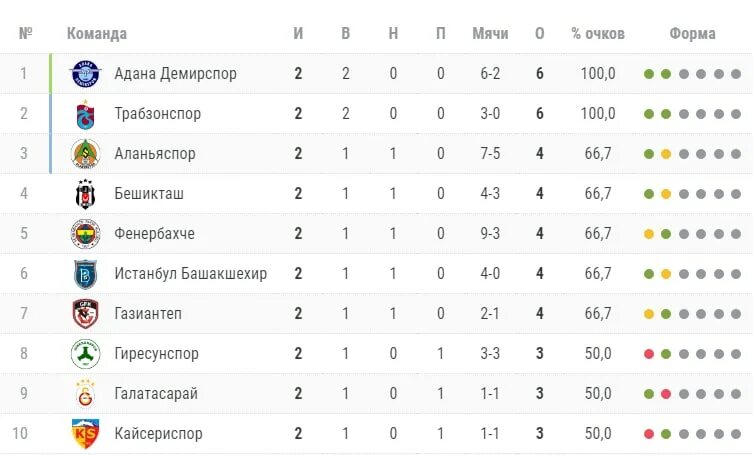753x455 pixels.
Task: Click the Команда column header
Action: pyautogui.click(x=97, y=33)
